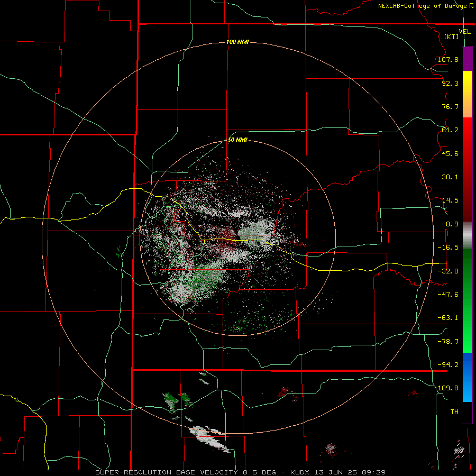Click the -109.8 scale value
The width and height of the screenshot is (476, 476).
click(446, 388)
